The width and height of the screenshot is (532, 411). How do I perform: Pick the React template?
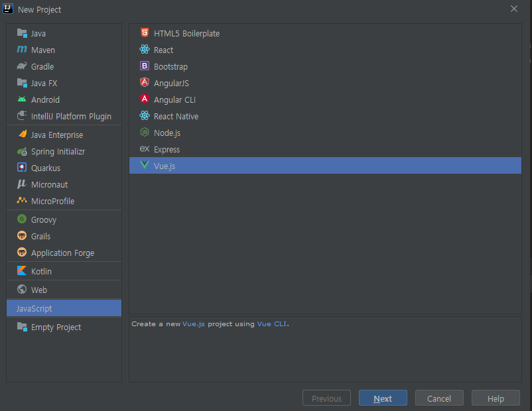point(325,50)
